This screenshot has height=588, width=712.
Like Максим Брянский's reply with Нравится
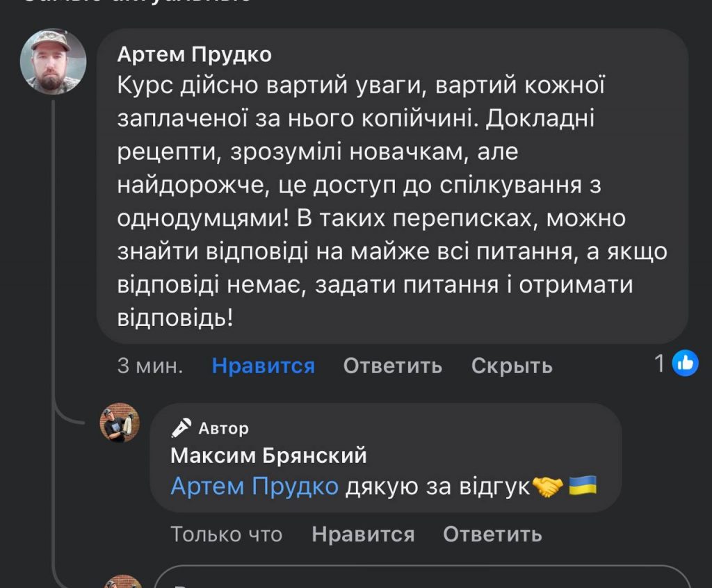point(363,534)
